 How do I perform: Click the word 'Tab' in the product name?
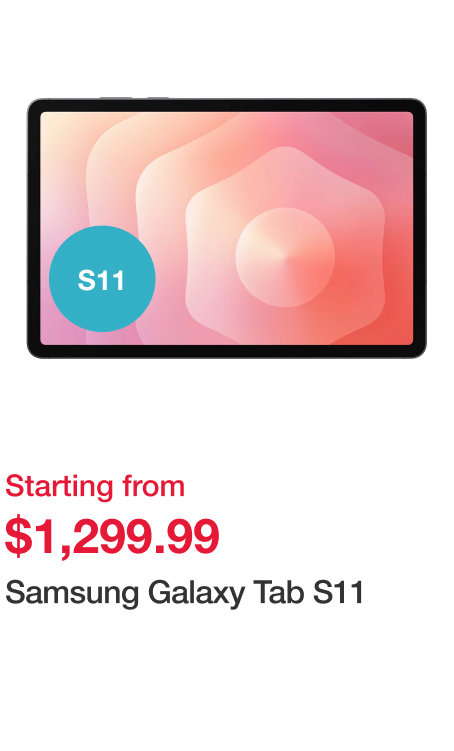[279, 592]
